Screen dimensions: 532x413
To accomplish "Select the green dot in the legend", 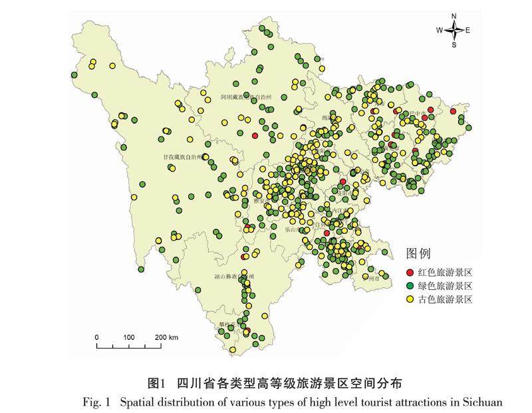I will pyautogui.click(x=410, y=286).
